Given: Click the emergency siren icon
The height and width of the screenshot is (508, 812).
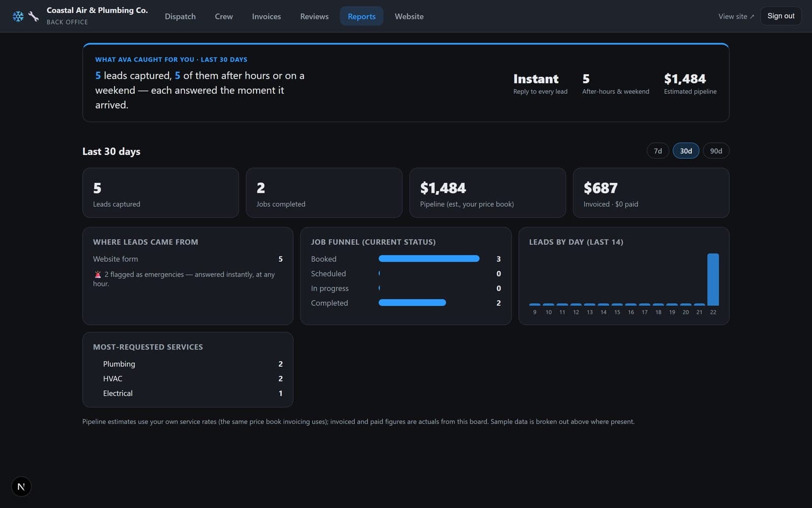Looking at the screenshot, I should [x=97, y=274].
